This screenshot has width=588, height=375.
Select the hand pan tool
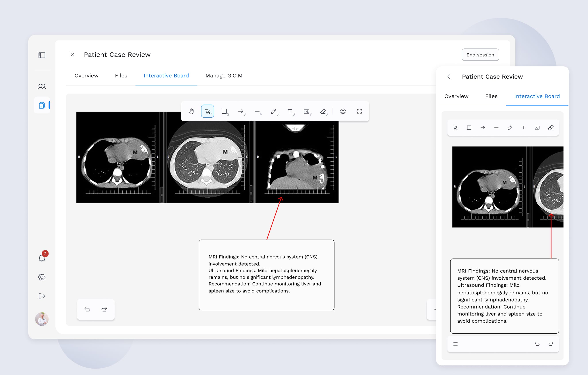[x=191, y=111]
